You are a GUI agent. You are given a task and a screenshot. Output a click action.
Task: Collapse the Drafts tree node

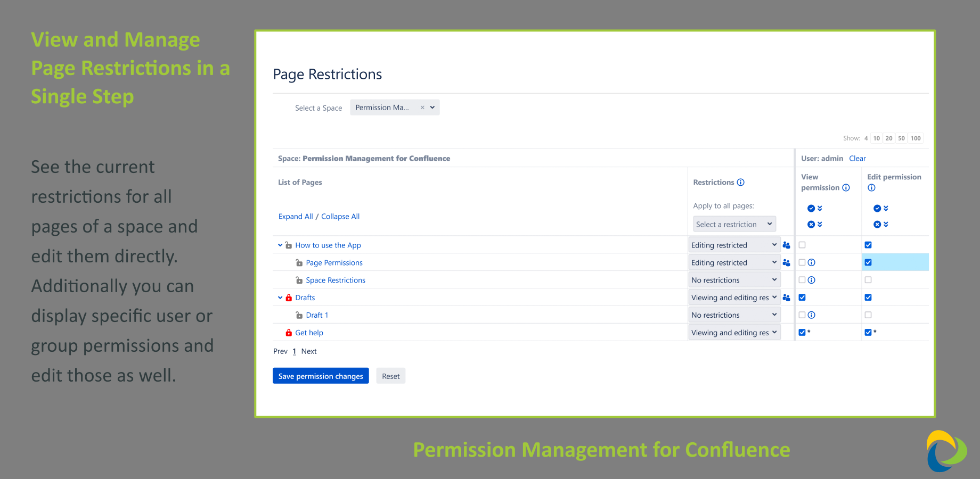(x=280, y=298)
